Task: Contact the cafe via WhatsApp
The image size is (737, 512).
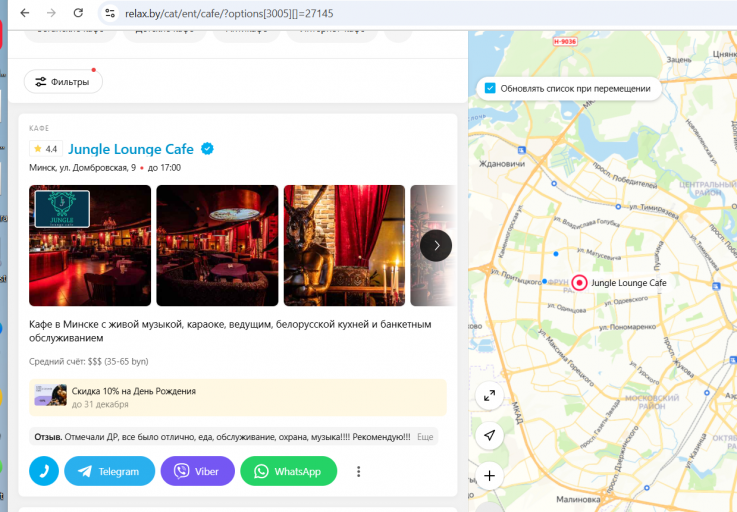Action: pos(289,471)
